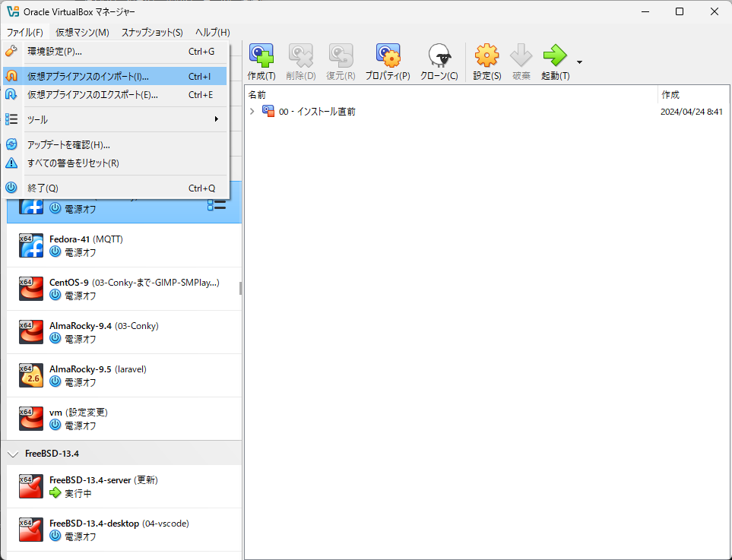Click the import appliance orange icon
Viewport: 732px width, 560px height.
pyautogui.click(x=11, y=75)
